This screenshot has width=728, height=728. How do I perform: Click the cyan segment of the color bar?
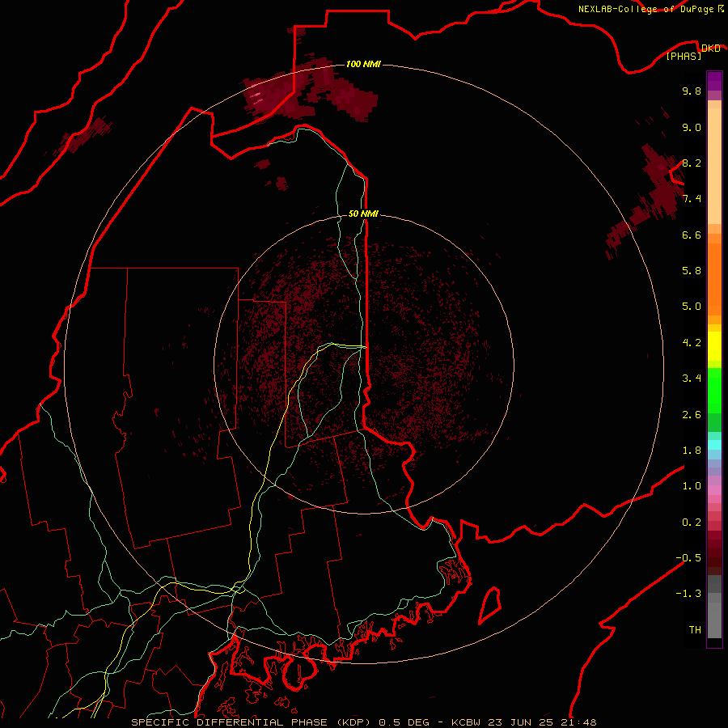point(714,445)
